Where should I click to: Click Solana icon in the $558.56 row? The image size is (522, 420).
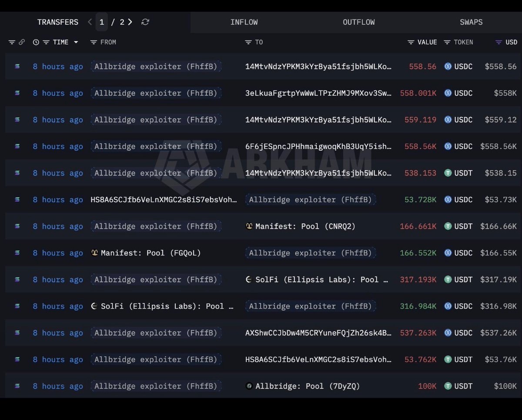(17, 67)
